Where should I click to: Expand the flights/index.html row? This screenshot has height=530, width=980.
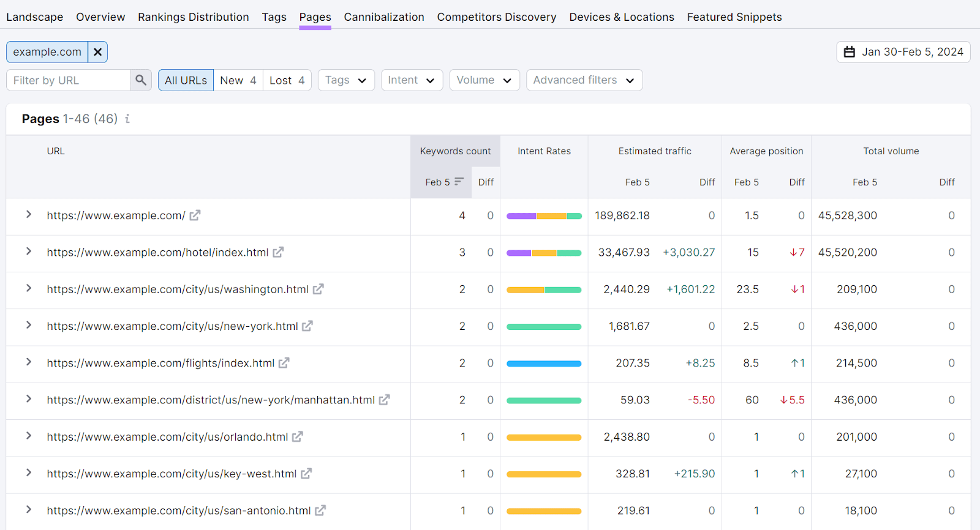tap(28, 362)
